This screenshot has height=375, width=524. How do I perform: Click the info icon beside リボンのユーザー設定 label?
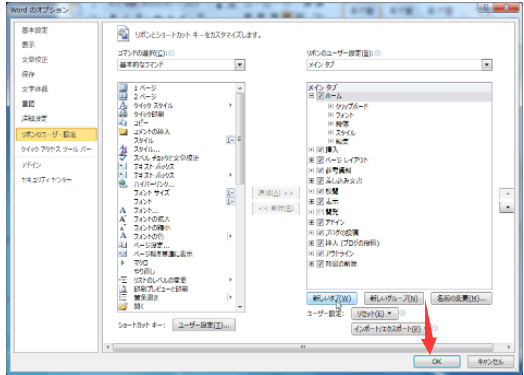378,53
